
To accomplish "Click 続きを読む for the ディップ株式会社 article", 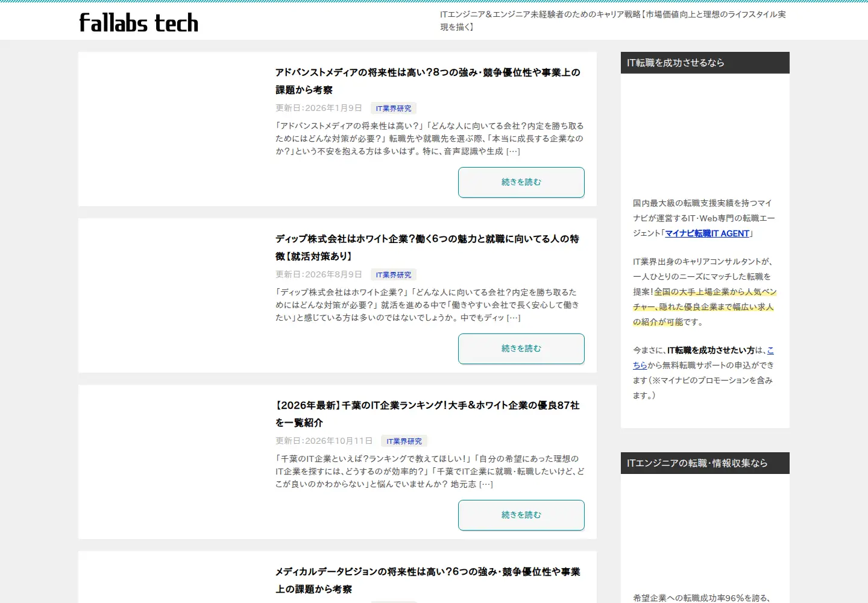I will [521, 349].
